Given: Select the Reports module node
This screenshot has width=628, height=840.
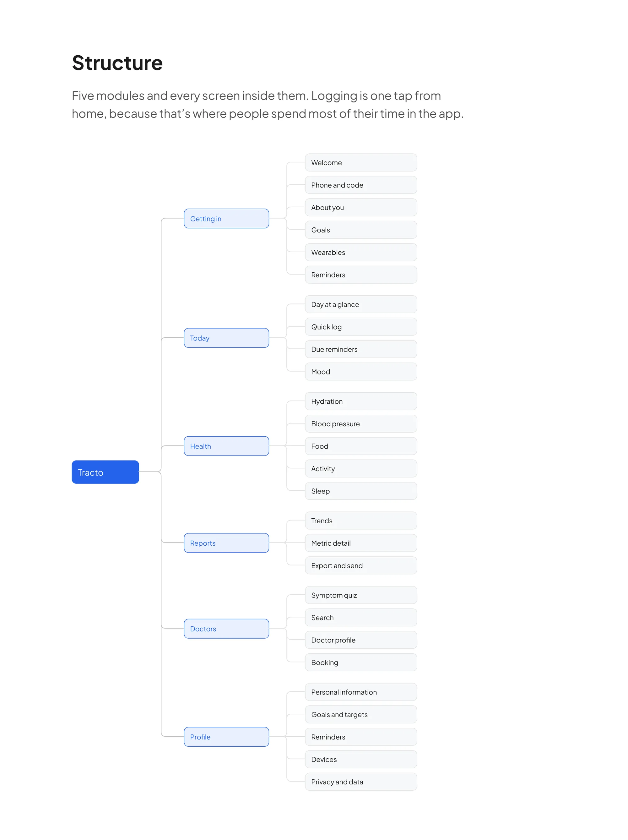Looking at the screenshot, I should coord(226,543).
